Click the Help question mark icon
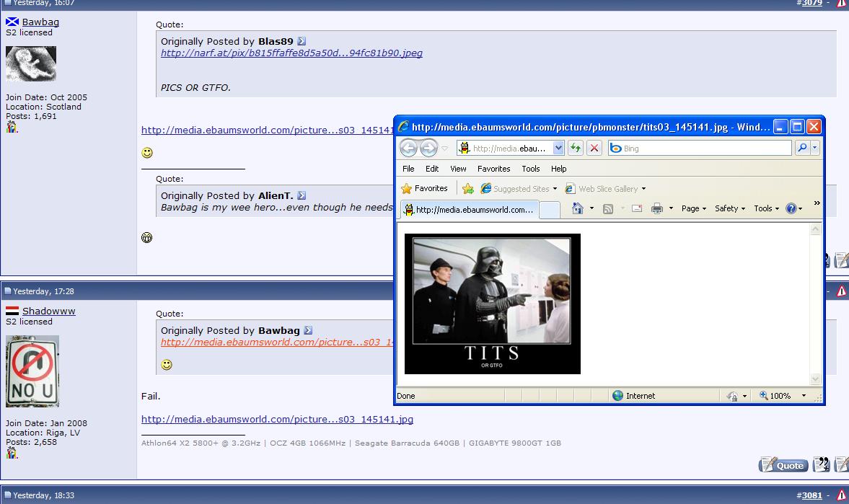The height and width of the screenshot is (504, 849). pos(791,208)
